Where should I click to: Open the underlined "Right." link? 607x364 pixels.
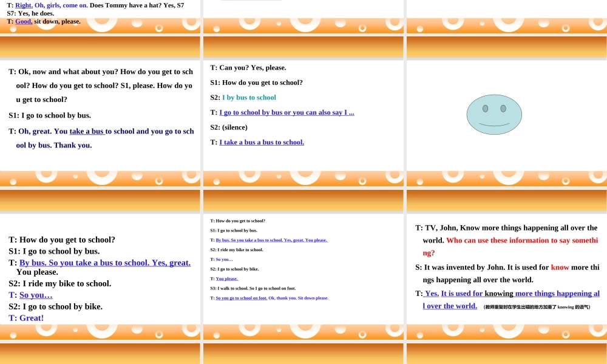(x=24, y=5)
